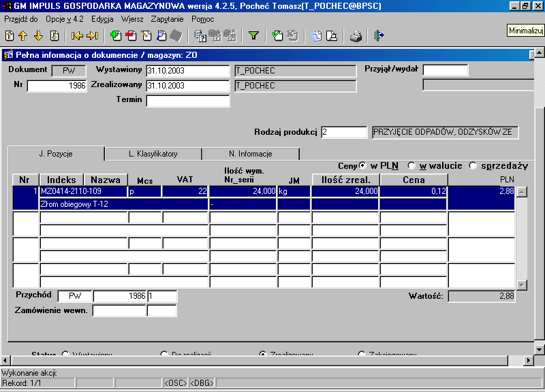Image resolution: width=545 pixels, height=392 pixels.
Task: Open query icon with question mark
Action: click(x=200, y=35)
